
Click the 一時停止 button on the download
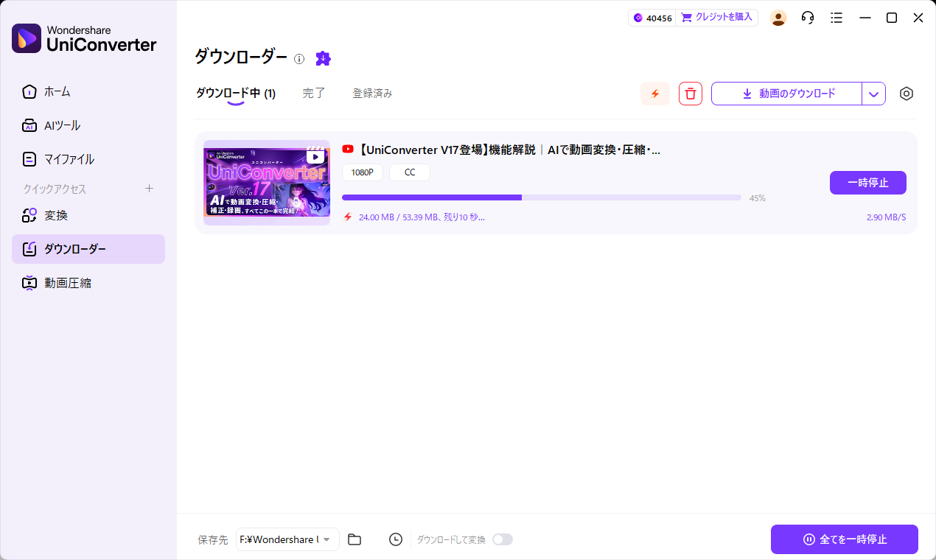click(x=867, y=183)
